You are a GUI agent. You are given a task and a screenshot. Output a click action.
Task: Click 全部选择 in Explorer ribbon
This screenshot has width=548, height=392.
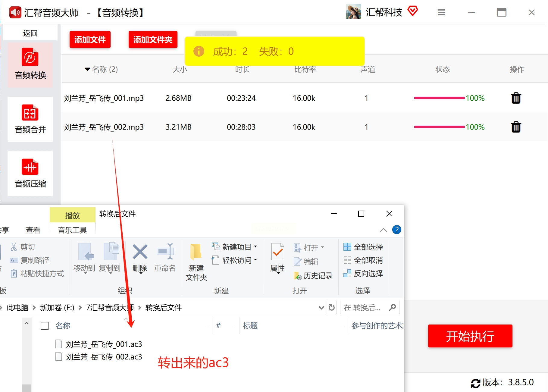click(x=363, y=247)
